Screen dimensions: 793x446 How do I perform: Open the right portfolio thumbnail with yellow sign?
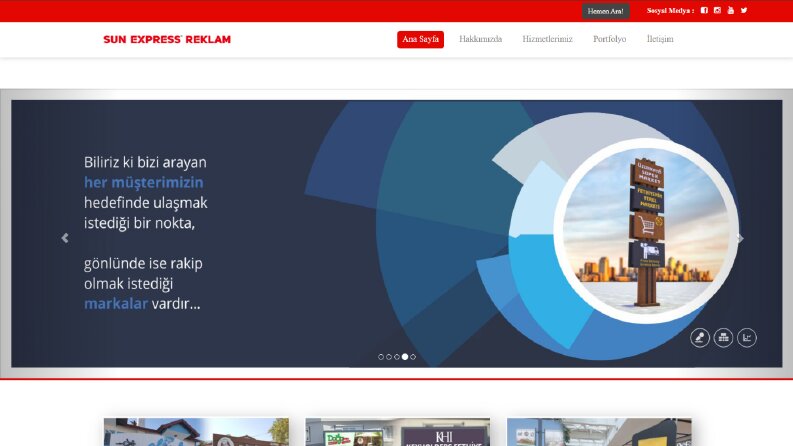599,432
